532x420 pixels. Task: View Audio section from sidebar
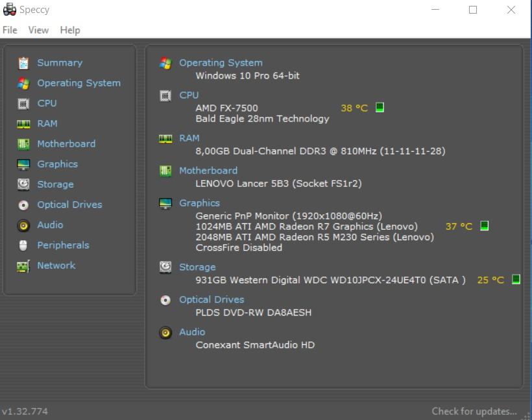[x=50, y=225]
